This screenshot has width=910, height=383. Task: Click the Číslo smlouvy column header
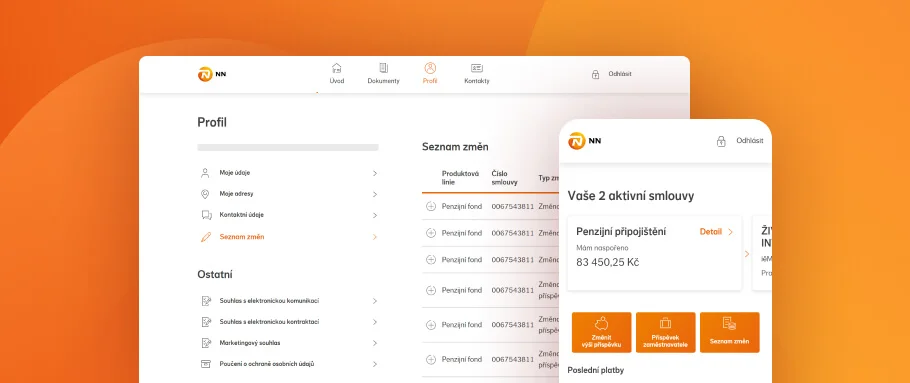504,178
